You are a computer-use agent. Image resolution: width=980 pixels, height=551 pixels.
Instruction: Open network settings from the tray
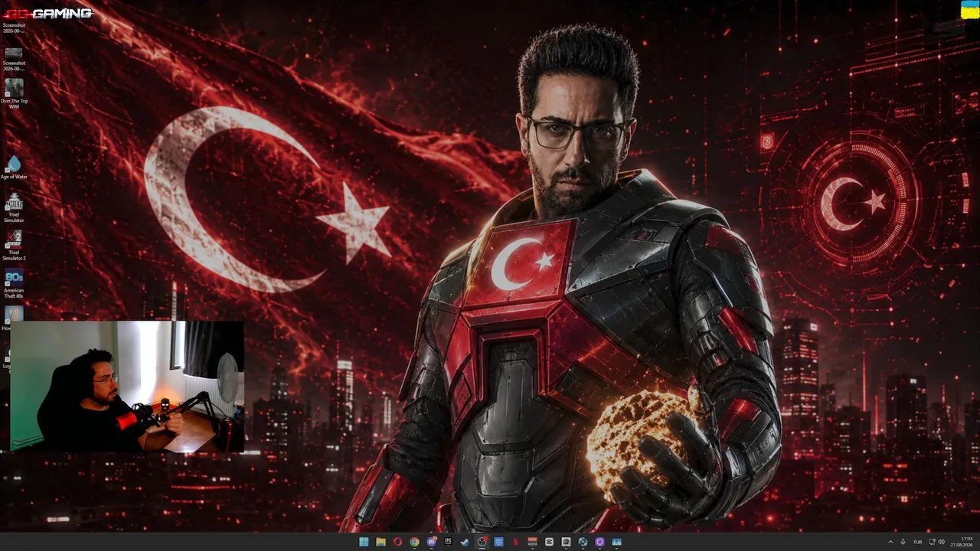931,542
